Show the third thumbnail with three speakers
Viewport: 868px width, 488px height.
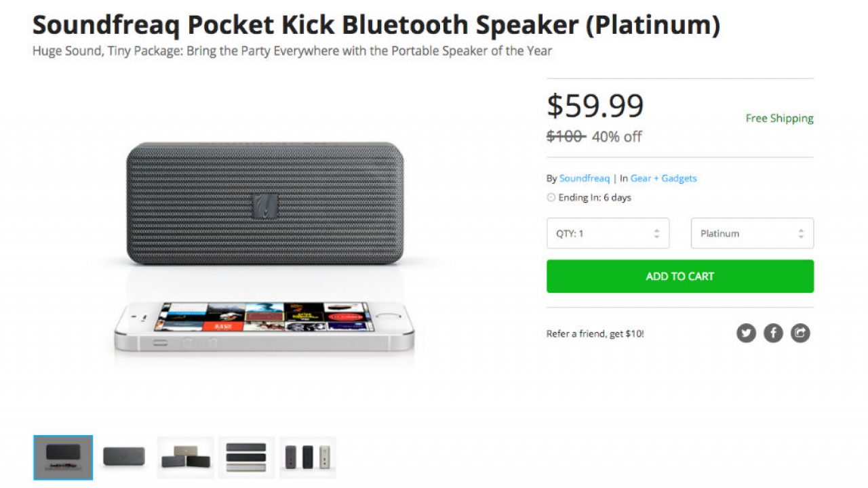click(x=185, y=457)
